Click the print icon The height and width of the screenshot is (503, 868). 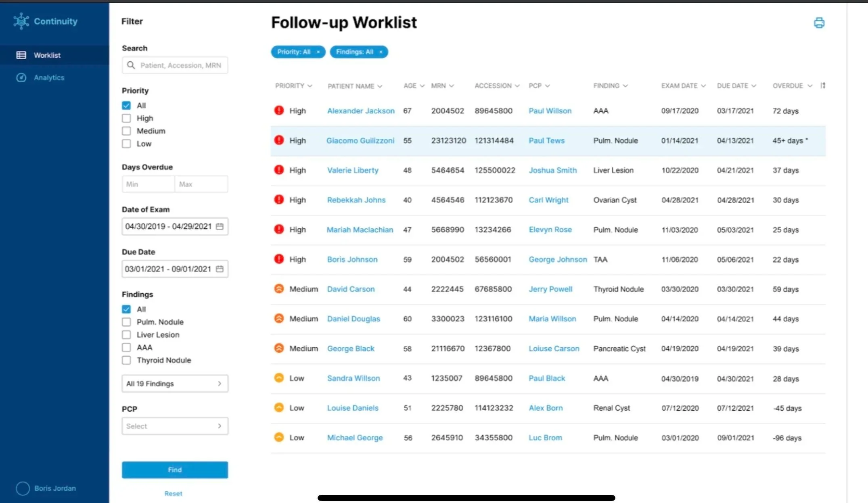pyautogui.click(x=819, y=23)
